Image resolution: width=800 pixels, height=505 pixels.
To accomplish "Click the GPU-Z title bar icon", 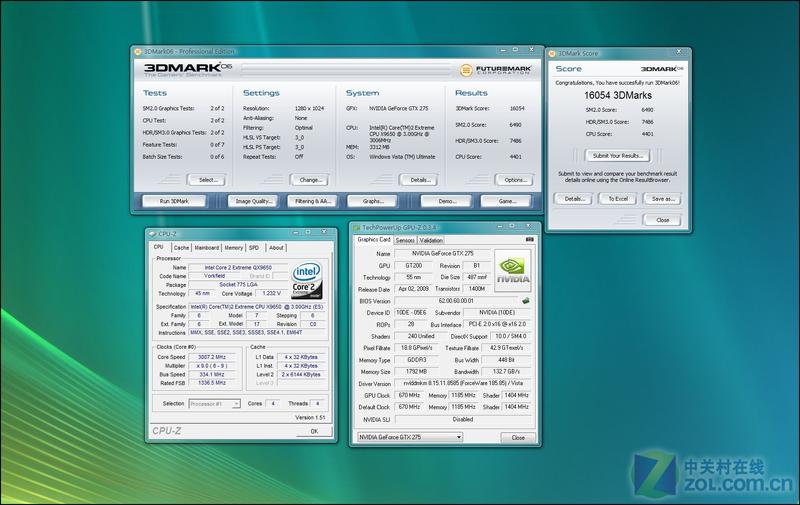I will (x=357, y=228).
